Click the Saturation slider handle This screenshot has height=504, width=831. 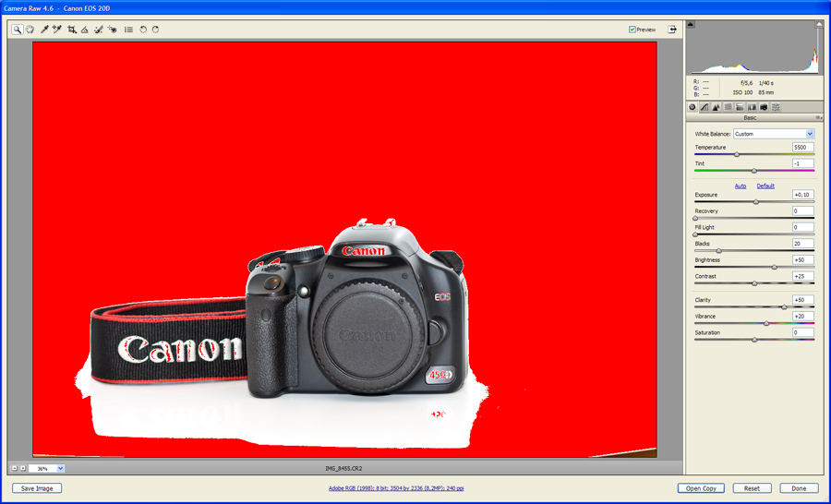click(x=754, y=340)
